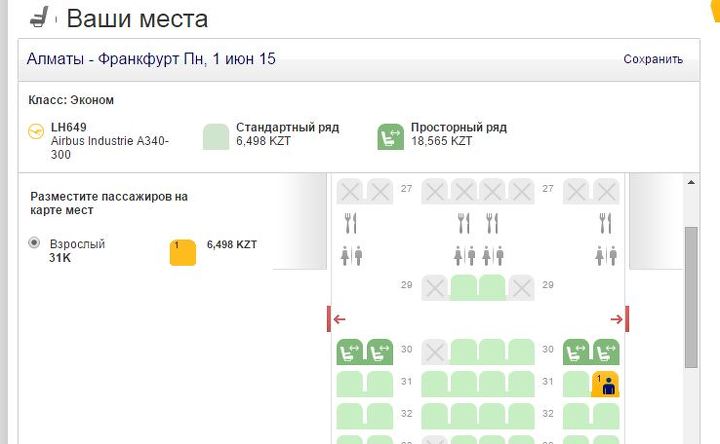Viewport: 720px width, 444px height.
Task: Click the scroll-up arrow of seat map
Action: pyautogui.click(x=690, y=182)
